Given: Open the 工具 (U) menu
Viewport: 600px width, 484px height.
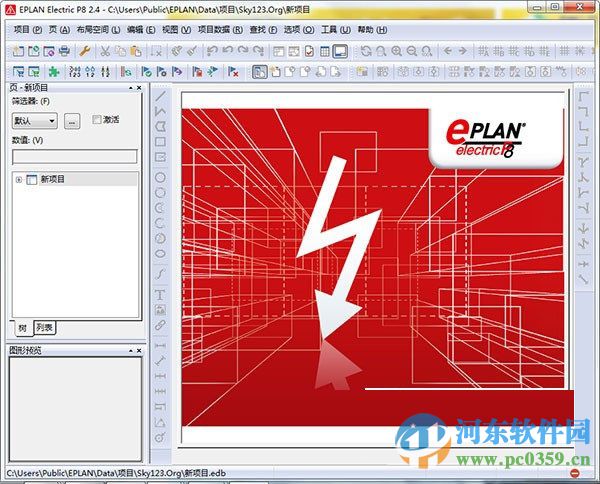Looking at the screenshot, I should pyautogui.click(x=336, y=30).
